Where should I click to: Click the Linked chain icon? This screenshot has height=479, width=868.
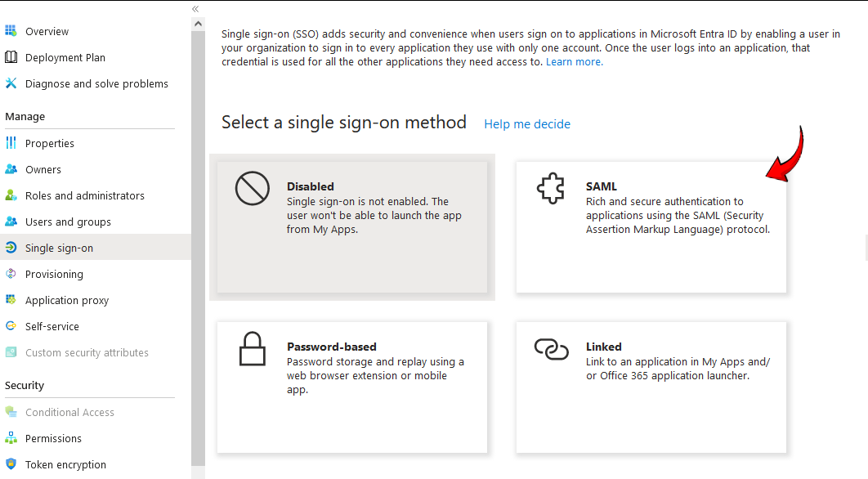[552, 349]
